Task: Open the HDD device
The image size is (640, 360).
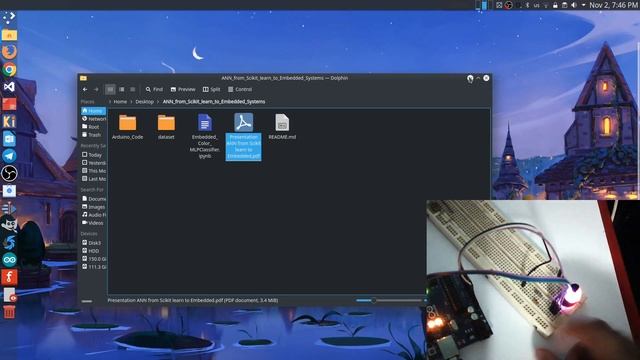Action: (93, 251)
